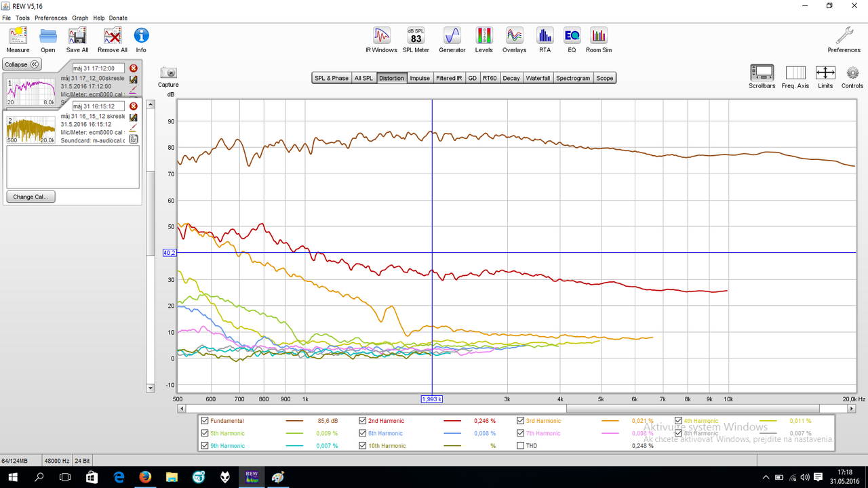
Task: Toggle the 10th Harmonic checkbox
Action: (x=363, y=446)
